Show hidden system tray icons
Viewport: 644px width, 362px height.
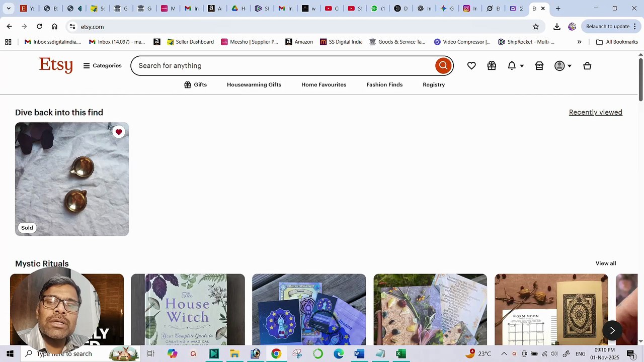coord(504,354)
